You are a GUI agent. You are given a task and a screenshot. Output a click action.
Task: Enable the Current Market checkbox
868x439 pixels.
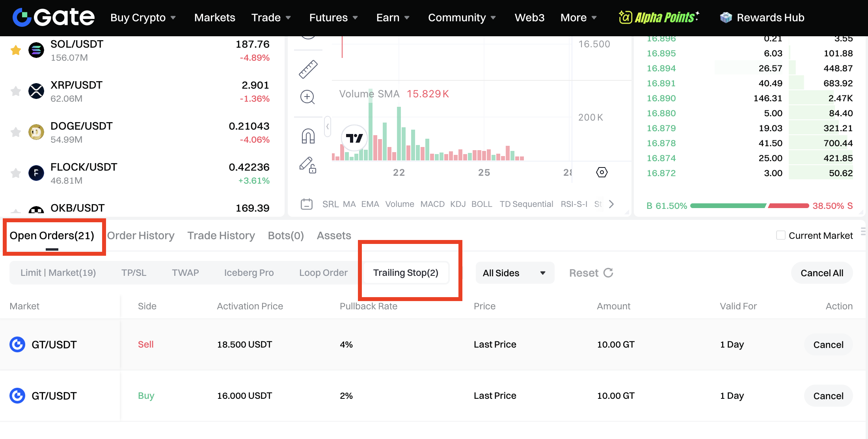coord(780,235)
